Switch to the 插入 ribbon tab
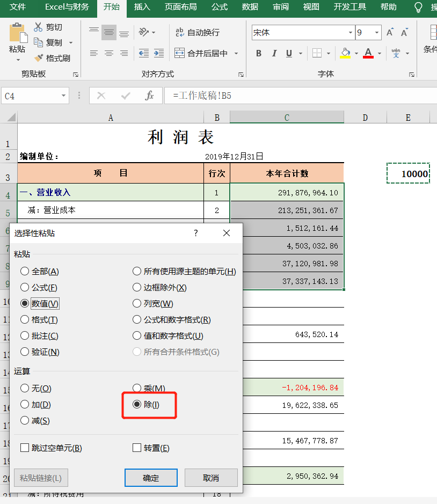The image size is (437, 504). point(142,8)
